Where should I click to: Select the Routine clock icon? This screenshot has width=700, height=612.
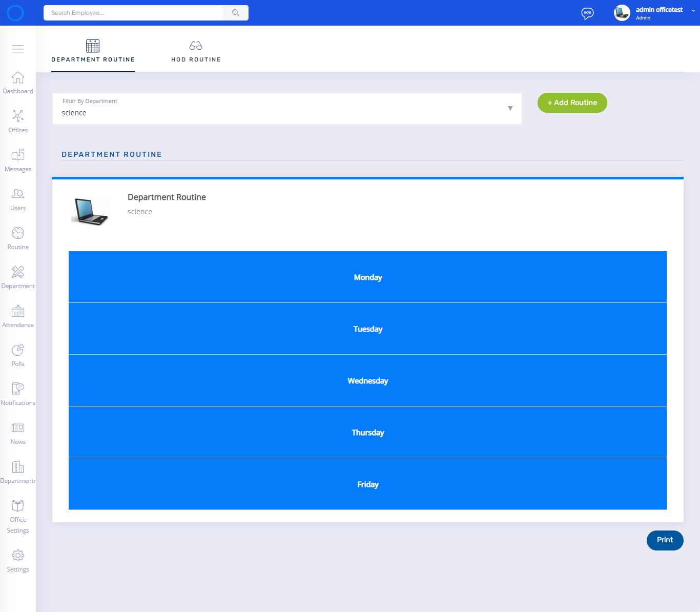pos(18,234)
